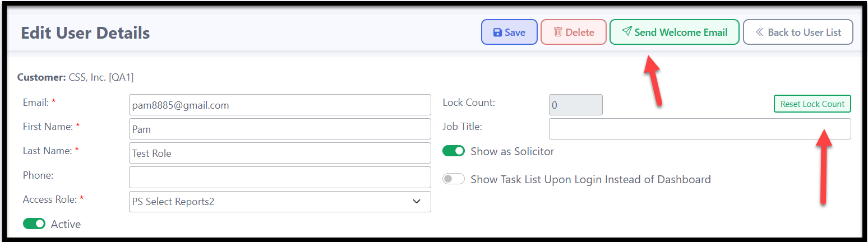
Task: Click the Reset Lock Count button
Action: tap(812, 104)
